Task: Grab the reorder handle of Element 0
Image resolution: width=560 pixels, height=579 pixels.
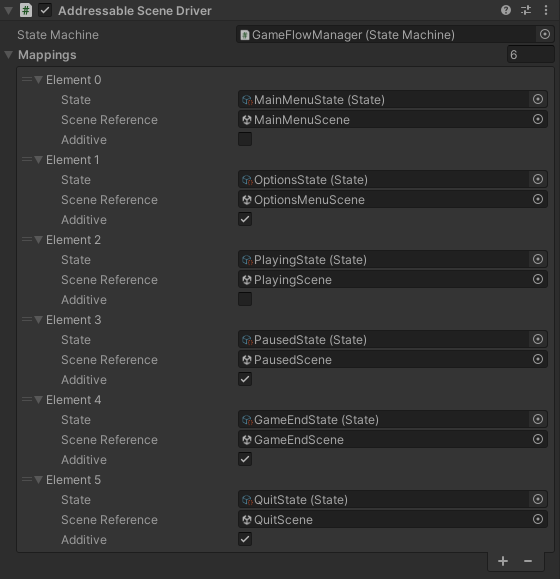Action: [x=27, y=79]
